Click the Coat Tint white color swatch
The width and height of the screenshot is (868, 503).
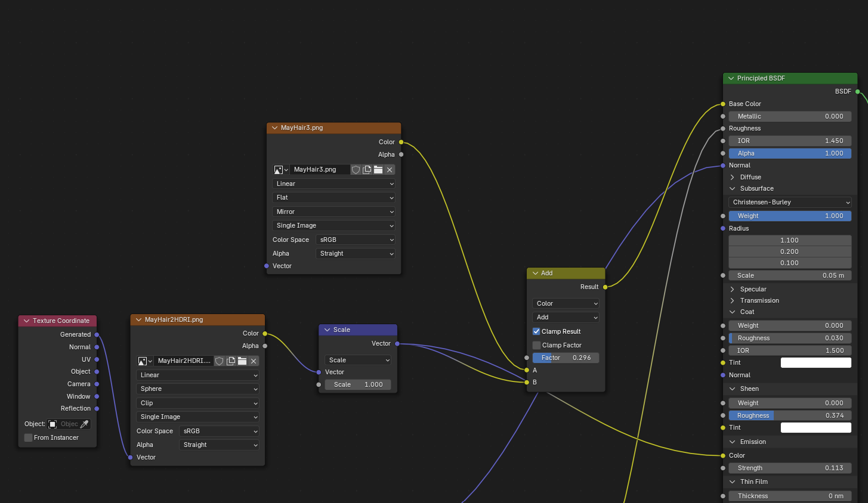(816, 362)
